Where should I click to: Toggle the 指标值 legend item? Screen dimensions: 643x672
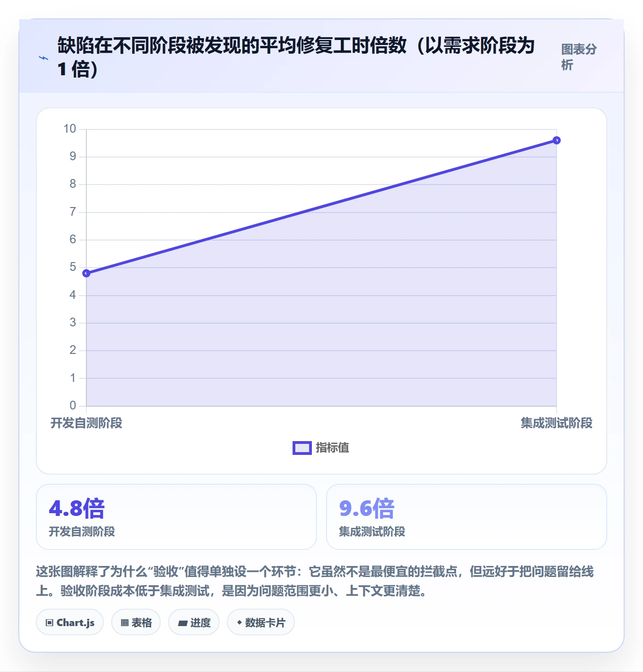[x=321, y=448]
